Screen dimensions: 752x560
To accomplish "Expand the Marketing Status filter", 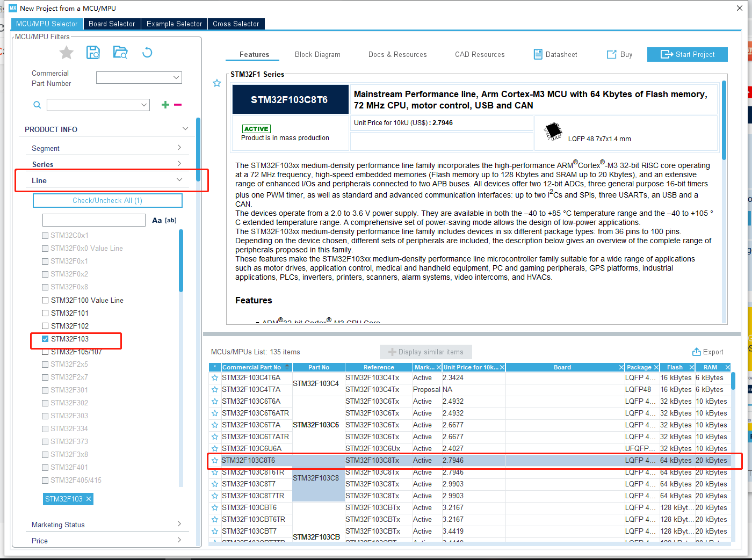I will 179,523.
